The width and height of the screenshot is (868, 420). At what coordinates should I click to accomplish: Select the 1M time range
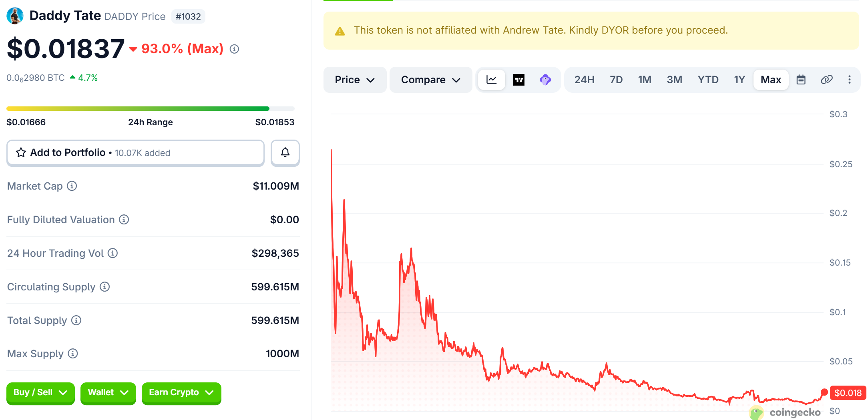(x=645, y=80)
